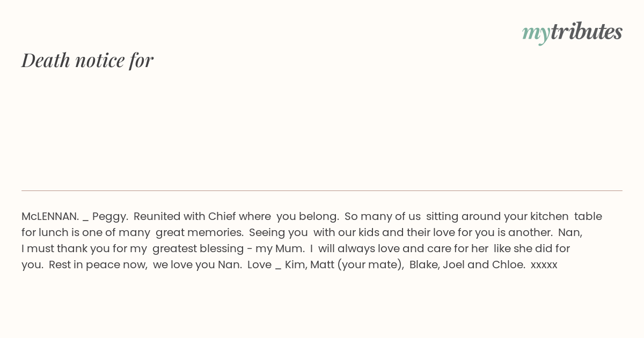Click the gray "tributes" part of logo

[x=586, y=32]
